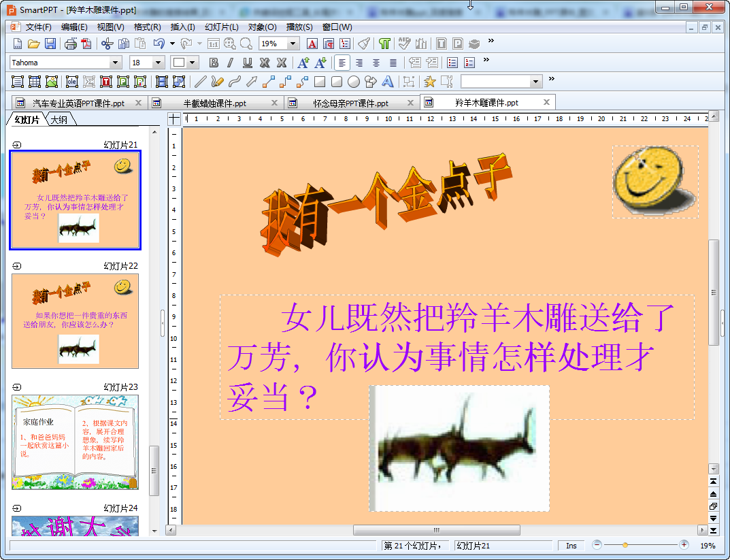Open a file with the folder icon
Screen dimensions: 730x560
point(33,44)
